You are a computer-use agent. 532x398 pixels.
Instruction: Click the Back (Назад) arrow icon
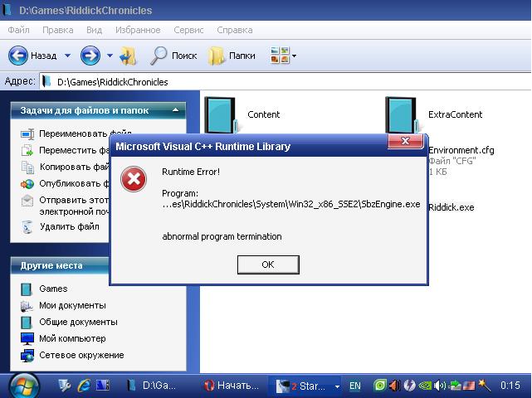[x=17, y=56]
